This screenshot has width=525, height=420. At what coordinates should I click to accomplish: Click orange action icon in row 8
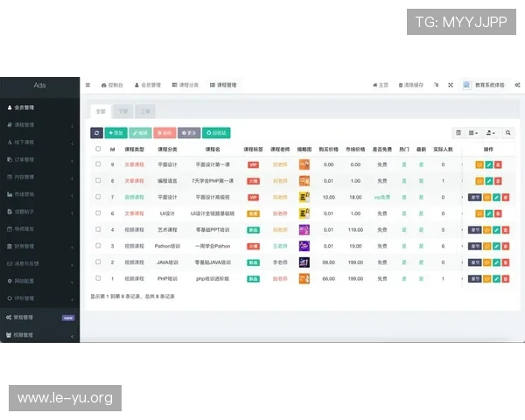pyautogui.click(x=479, y=181)
